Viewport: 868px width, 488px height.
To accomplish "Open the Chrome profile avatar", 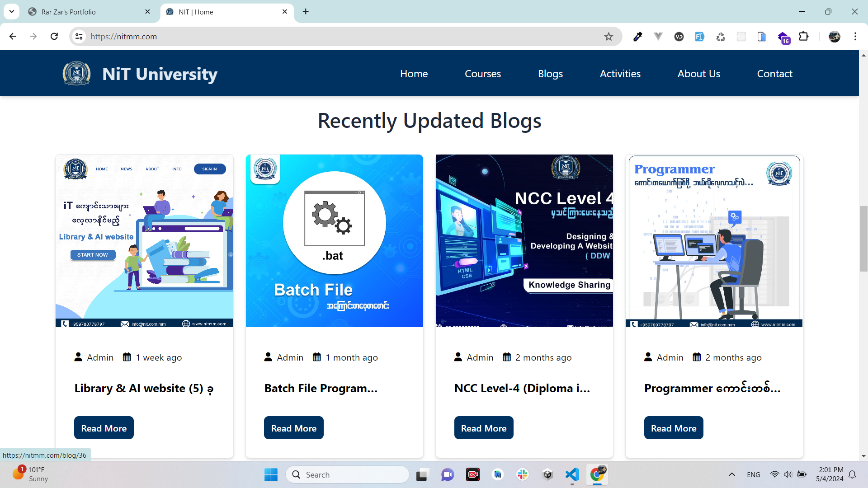I will [835, 37].
